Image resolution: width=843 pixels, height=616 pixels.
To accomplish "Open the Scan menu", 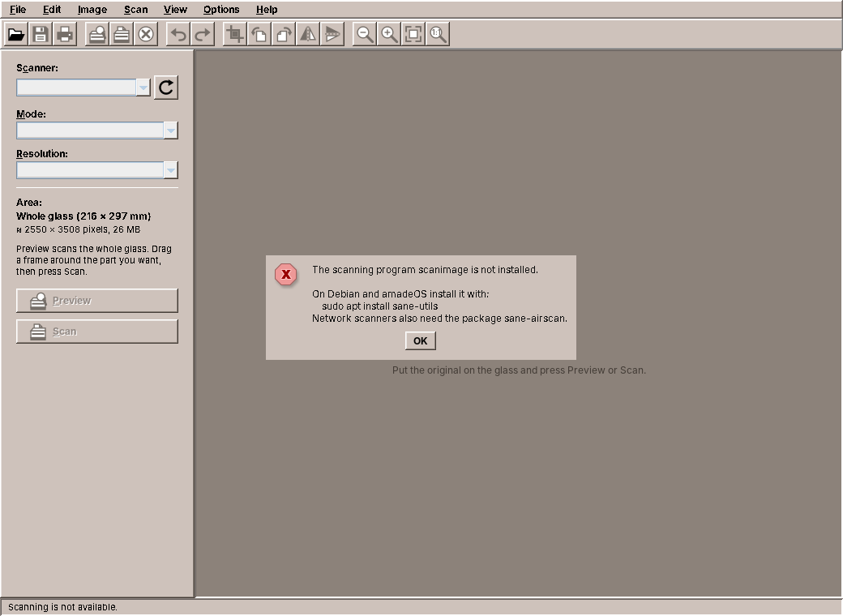I will [135, 10].
